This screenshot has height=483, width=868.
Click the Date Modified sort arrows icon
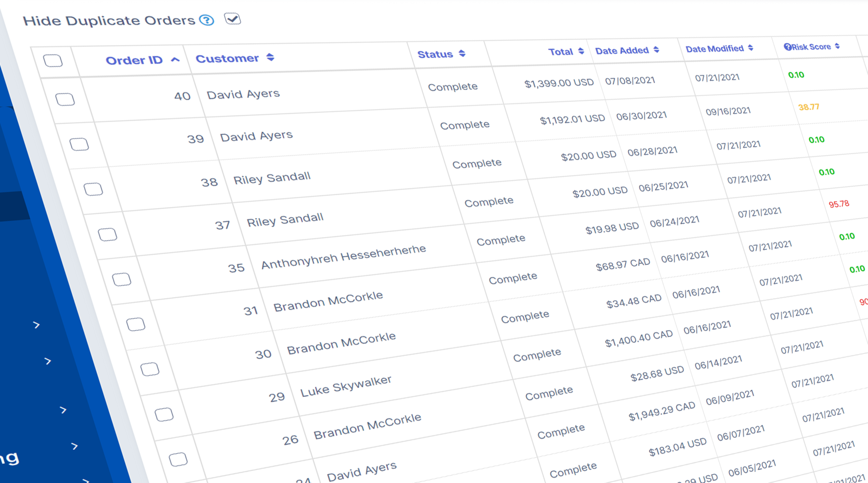tap(750, 47)
